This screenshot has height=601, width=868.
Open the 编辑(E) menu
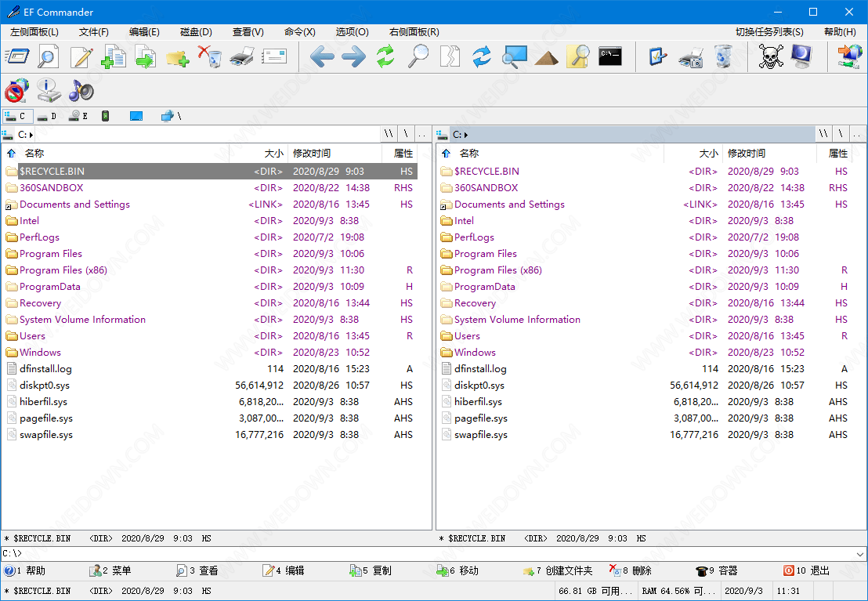tap(144, 32)
